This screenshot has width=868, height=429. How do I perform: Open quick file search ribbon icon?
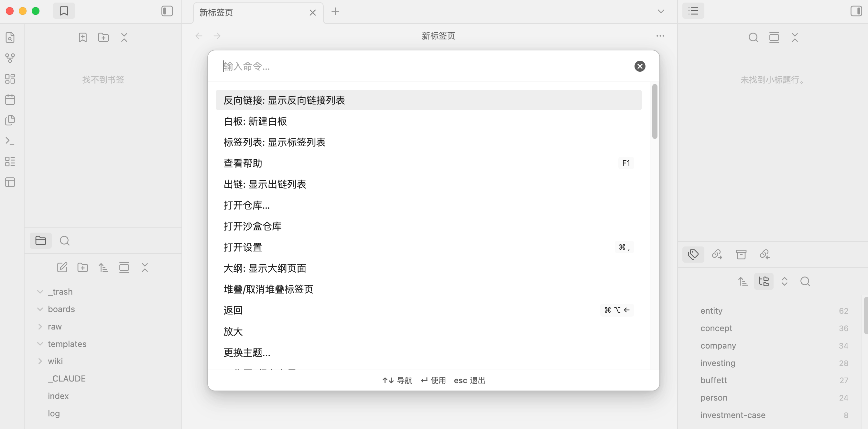point(10,37)
